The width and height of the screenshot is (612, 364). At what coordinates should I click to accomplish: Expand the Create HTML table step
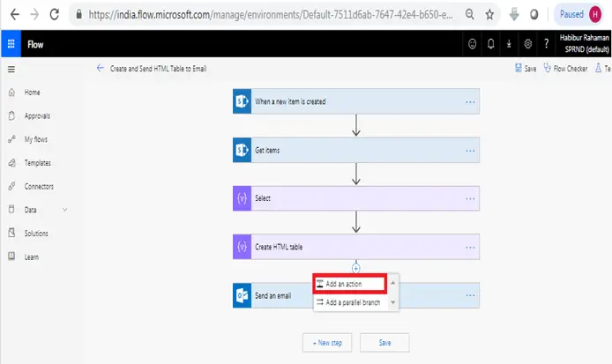coord(356,247)
